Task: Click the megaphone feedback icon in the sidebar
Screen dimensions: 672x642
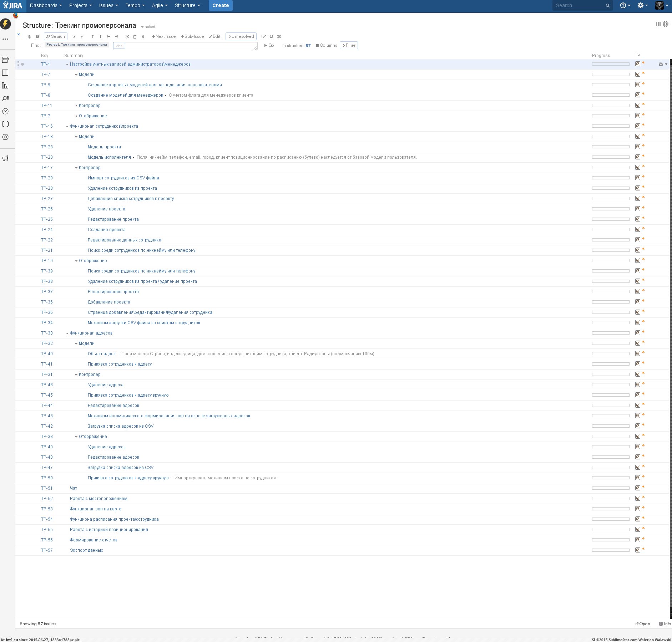Action: pyautogui.click(x=5, y=158)
